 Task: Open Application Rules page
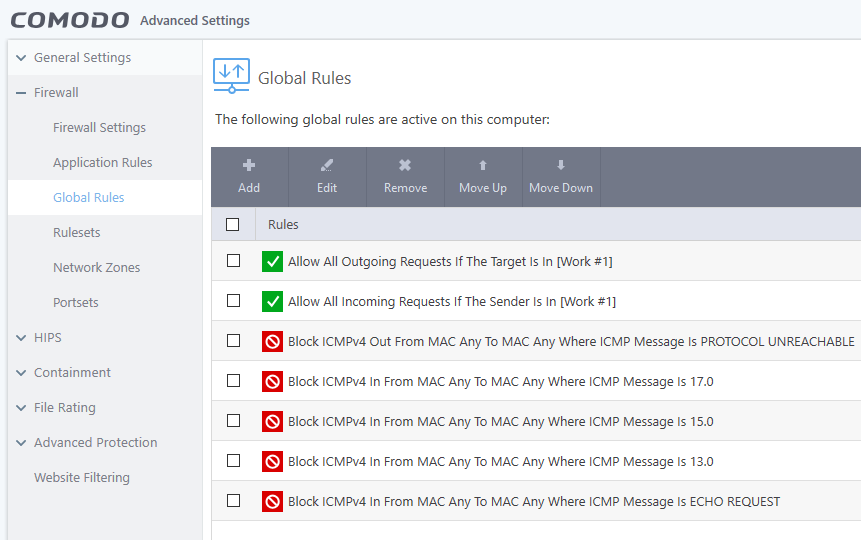[103, 163]
